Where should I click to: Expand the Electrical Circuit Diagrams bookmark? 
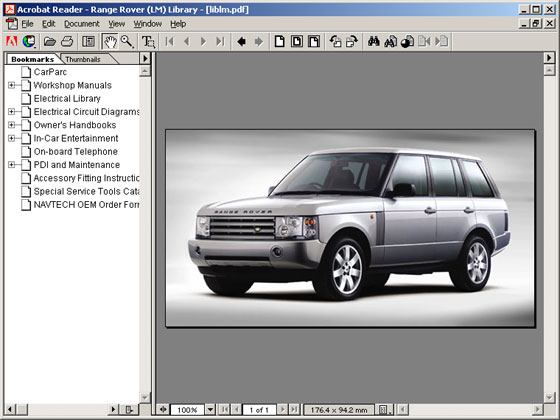pos(11,111)
